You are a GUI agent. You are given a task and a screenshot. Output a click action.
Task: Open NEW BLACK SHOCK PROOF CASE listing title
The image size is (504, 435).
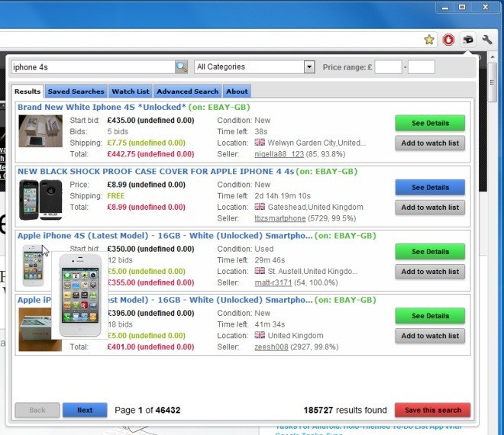(x=156, y=171)
